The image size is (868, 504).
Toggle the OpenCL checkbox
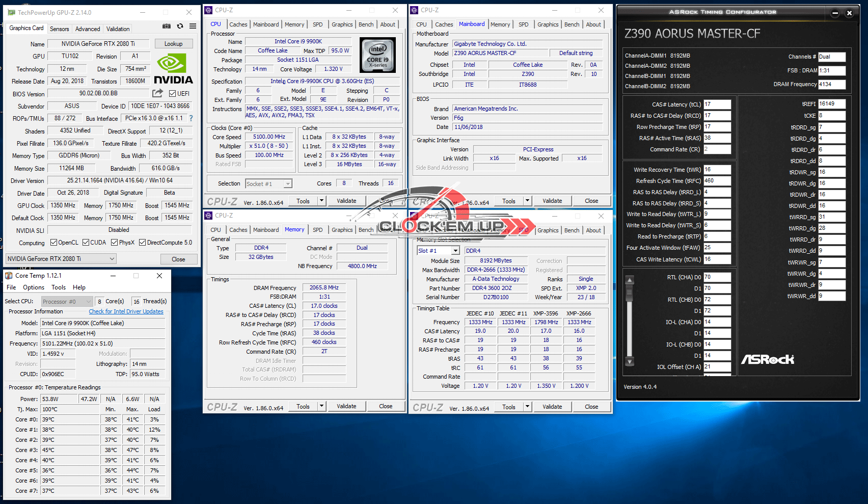(x=53, y=243)
